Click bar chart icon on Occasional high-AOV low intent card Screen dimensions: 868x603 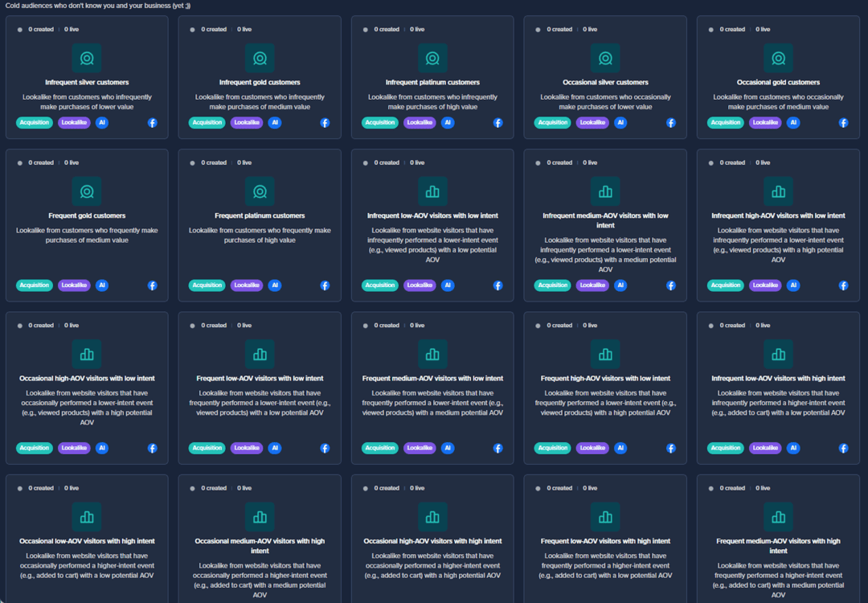(x=87, y=355)
